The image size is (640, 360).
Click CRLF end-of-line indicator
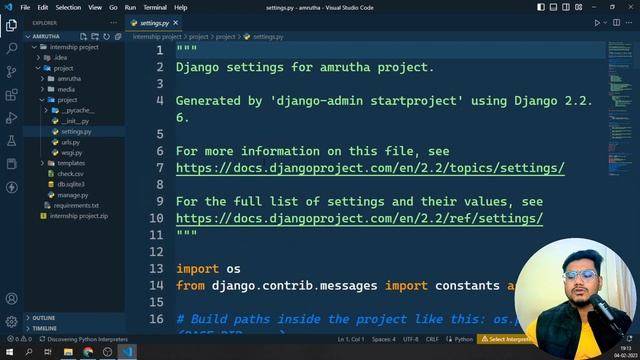tap(432, 339)
